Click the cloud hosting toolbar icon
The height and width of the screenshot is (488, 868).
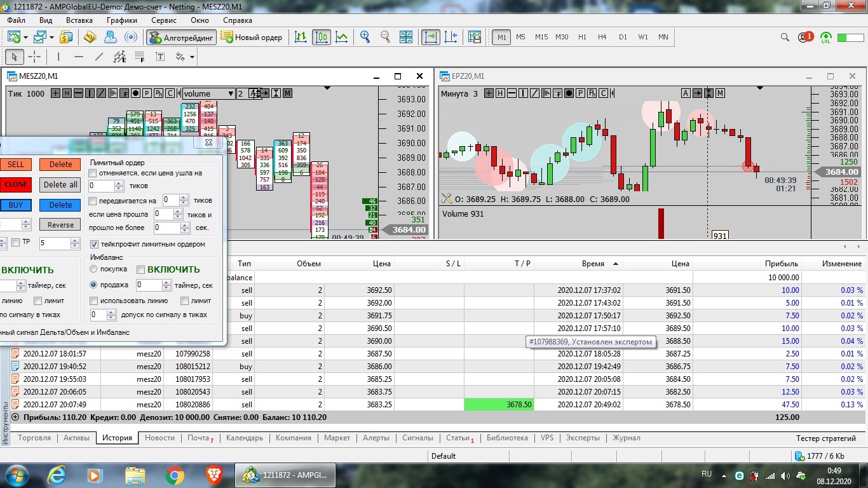tap(110, 37)
